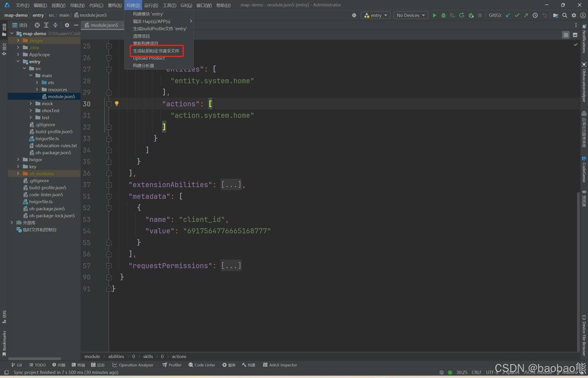Choose Upload Product from Build menu
The width and height of the screenshot is (588, 378).
[x=149, y=58]
